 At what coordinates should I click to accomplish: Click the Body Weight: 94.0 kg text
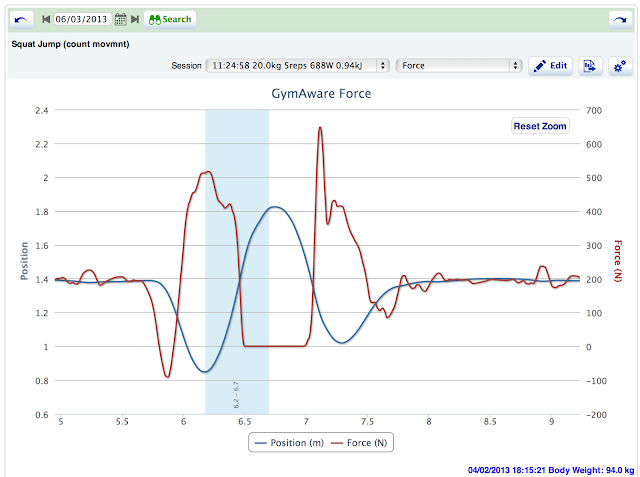pyautogui.click(x=589, y=470)
